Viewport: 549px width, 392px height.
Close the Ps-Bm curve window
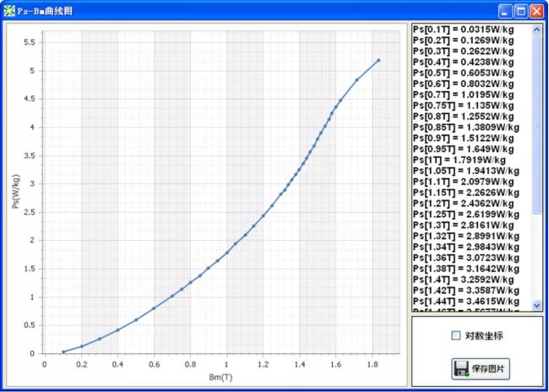538,10
